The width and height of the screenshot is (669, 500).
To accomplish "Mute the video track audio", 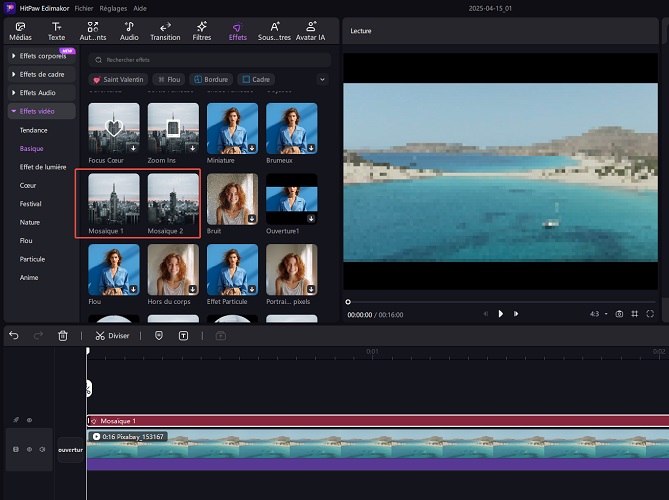I will (42, 449).
